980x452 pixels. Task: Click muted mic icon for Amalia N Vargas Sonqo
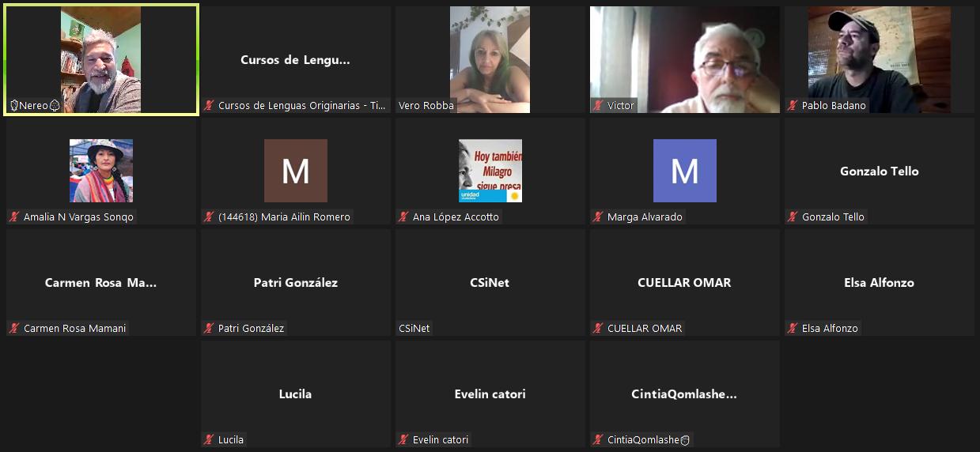click(x=14, y=217)
